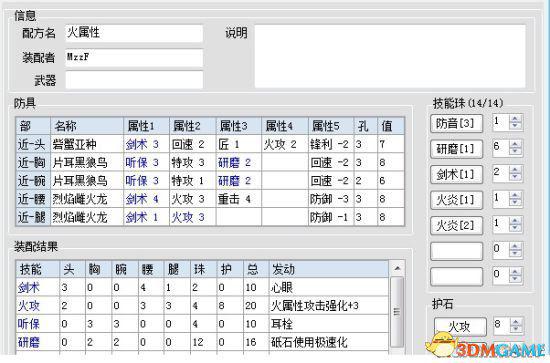
Task: Select the 火攻 row in results table
Action: (202, 306)
